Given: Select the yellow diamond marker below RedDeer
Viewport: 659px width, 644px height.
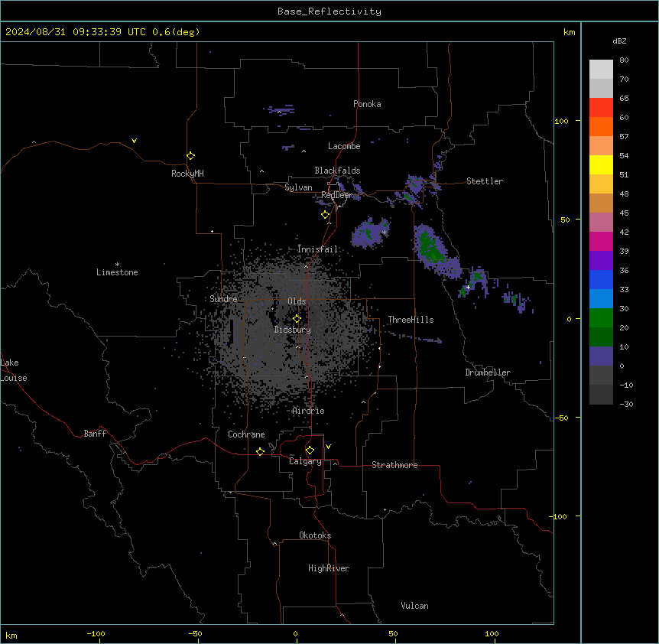Looking at the screenshot, I should [325, 215].
